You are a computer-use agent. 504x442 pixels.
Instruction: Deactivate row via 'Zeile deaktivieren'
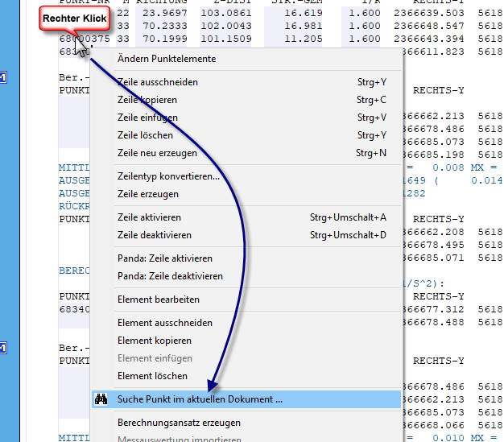[155, 235]
